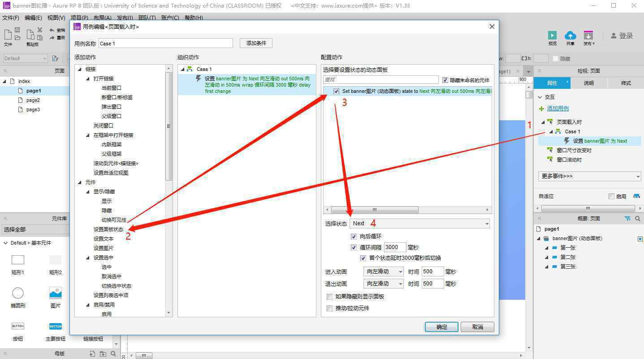Click add folder icon in 母版 panel
The image size is (644, 359).
pos(103,354)
